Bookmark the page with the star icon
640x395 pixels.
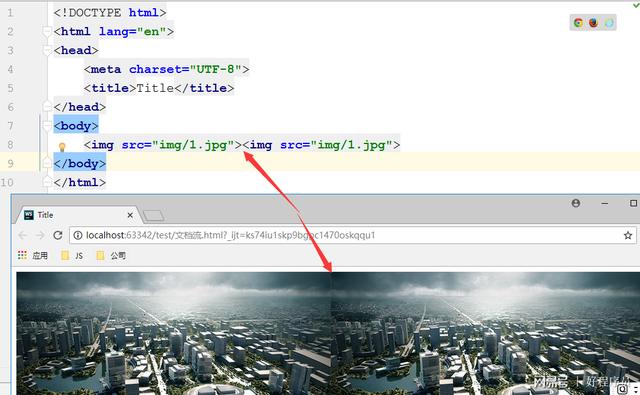(x=628, y=235)
